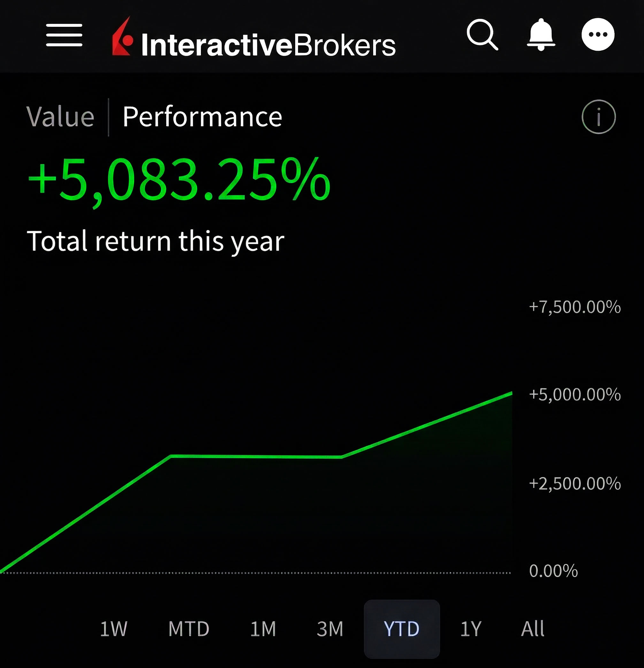Set the chart range to 1W
This screenshot has height=668, width=644.
(x=113, y=629)
